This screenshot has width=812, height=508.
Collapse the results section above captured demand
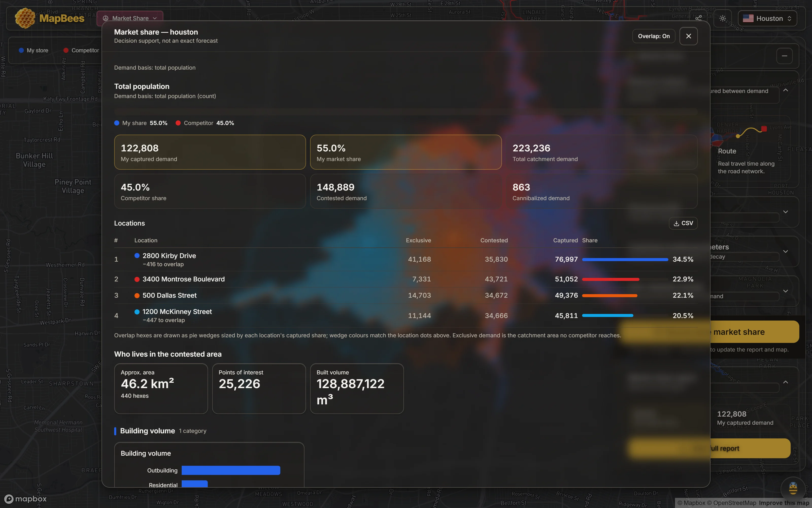pyautogui.click(x=786, y=382)
